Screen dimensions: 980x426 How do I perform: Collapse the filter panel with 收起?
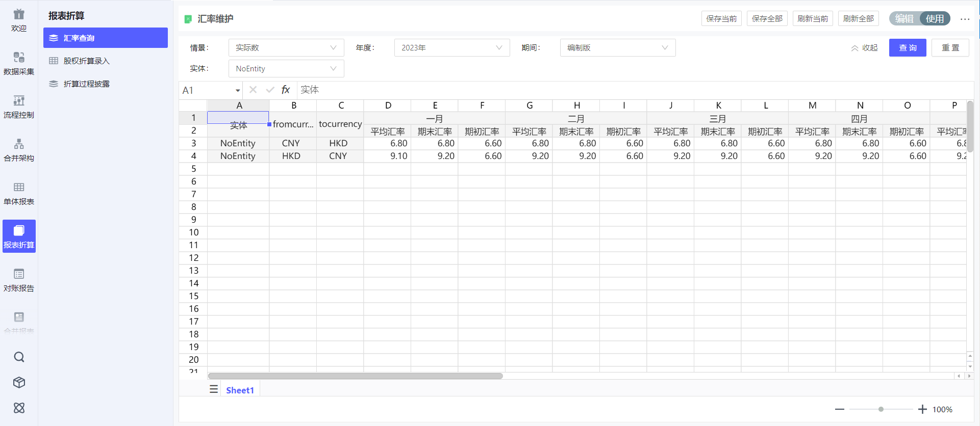tap(864, 48)
